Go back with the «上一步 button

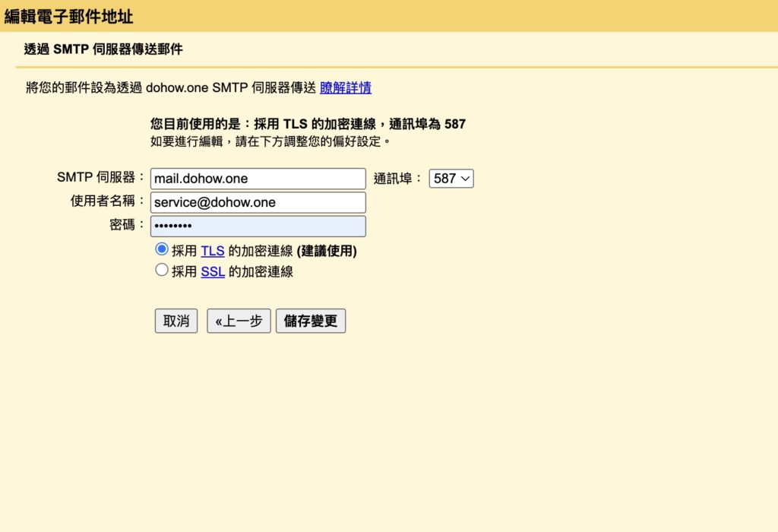(x=239, y=321)
